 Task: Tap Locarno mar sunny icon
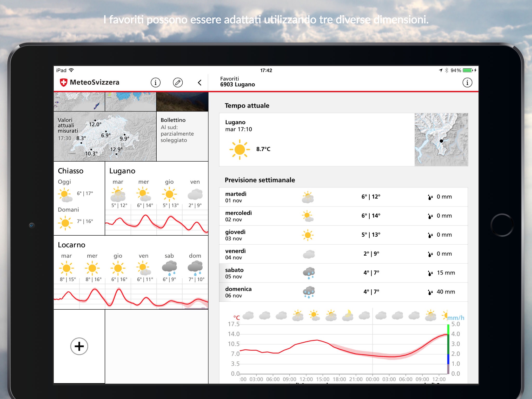coord(66,268)
